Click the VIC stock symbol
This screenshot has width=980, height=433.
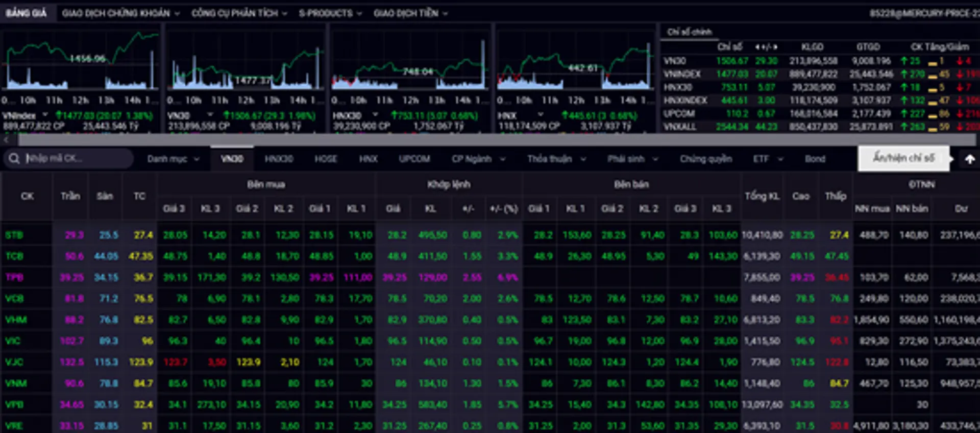pyautogui.click(x=14, y=341)
